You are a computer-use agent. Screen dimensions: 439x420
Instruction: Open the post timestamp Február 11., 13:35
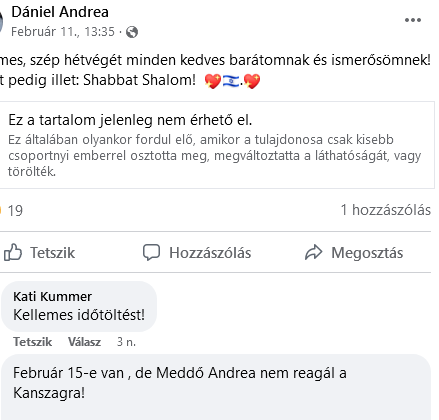point(63,32)
